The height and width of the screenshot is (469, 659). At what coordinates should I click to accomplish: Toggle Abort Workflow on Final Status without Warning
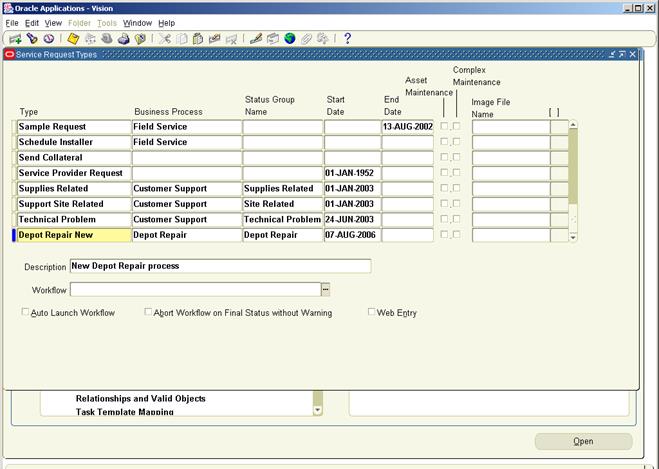pyautogui.click(x=148, y=312)
